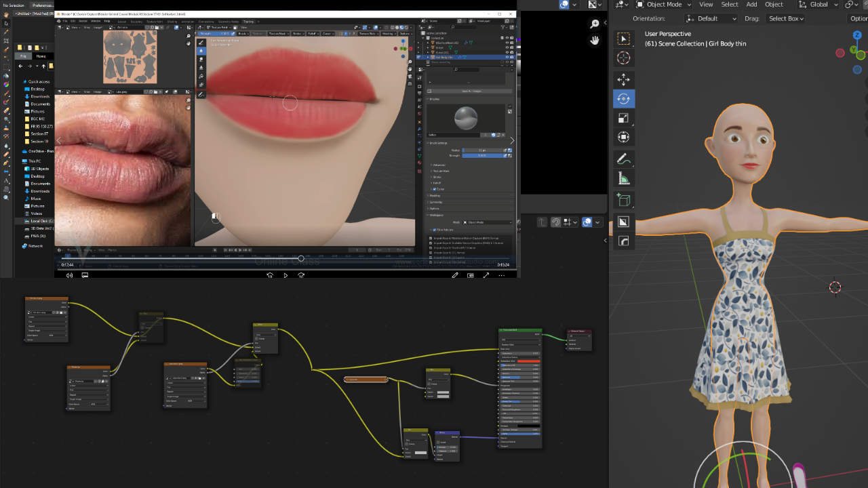Open the Orientation Default dropdown
The image size is (868, 488).
711,18
